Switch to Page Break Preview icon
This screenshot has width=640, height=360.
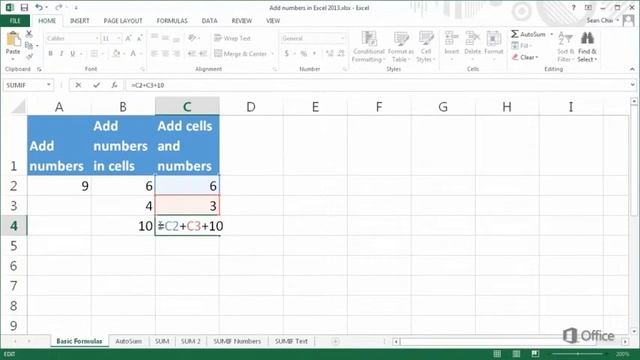(535, 353)
